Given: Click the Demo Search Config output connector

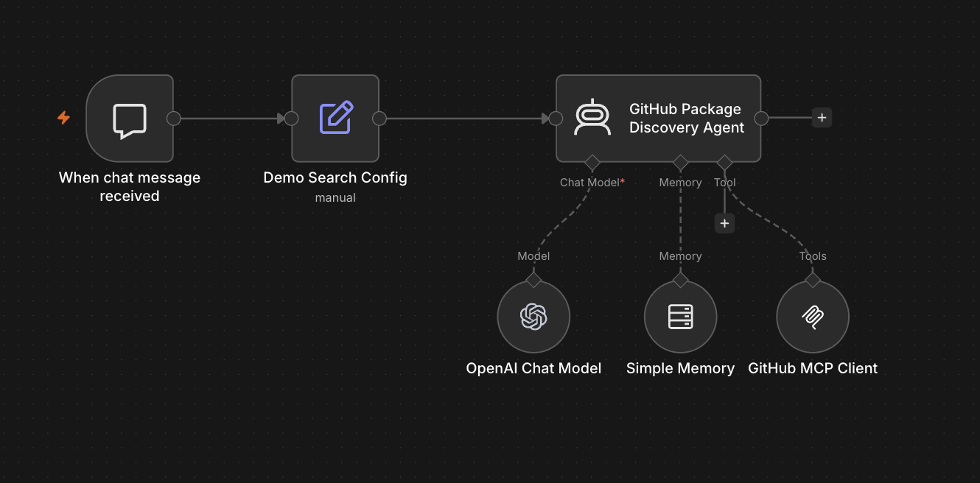Looking at the screenshot, I should [x=379, y=119].
